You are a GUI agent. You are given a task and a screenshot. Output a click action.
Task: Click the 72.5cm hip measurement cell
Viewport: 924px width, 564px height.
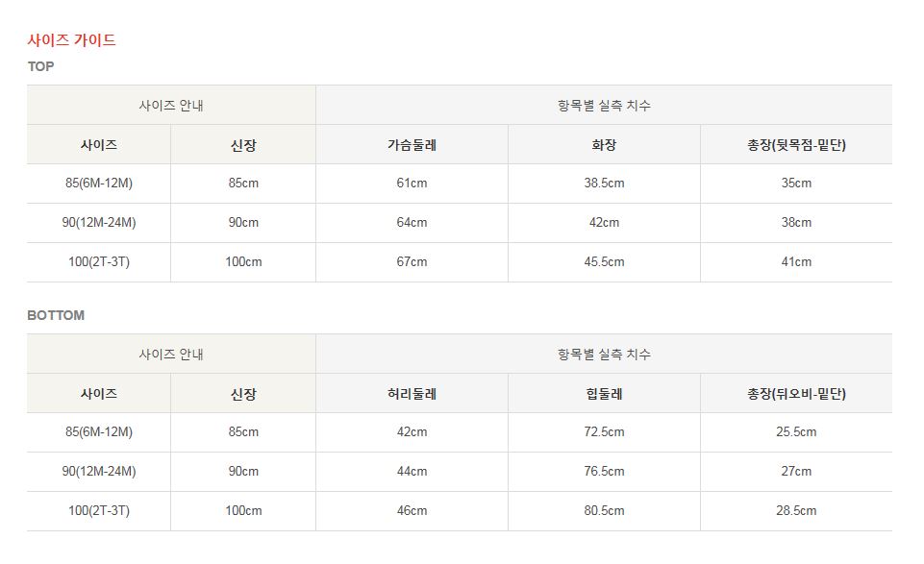point(604,432)
